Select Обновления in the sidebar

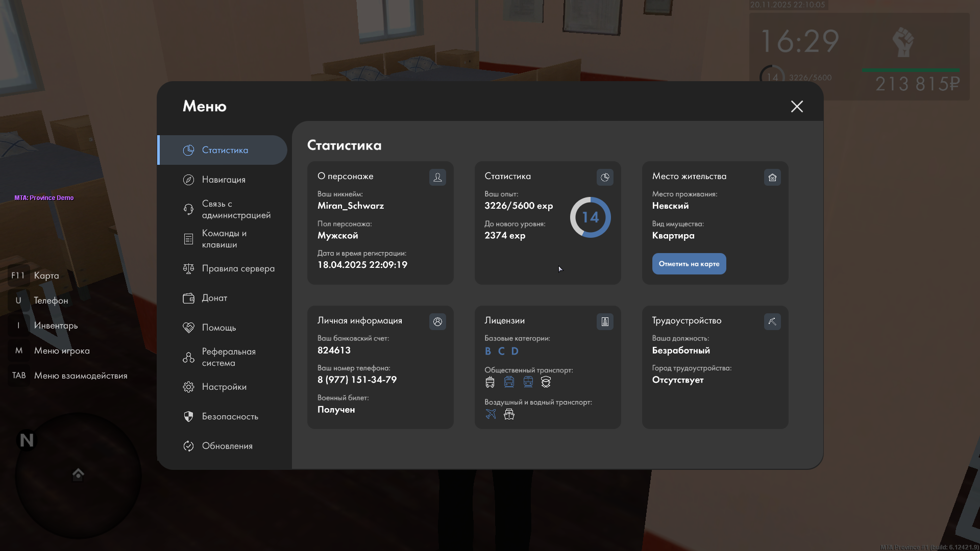click(x=227, y=446)
